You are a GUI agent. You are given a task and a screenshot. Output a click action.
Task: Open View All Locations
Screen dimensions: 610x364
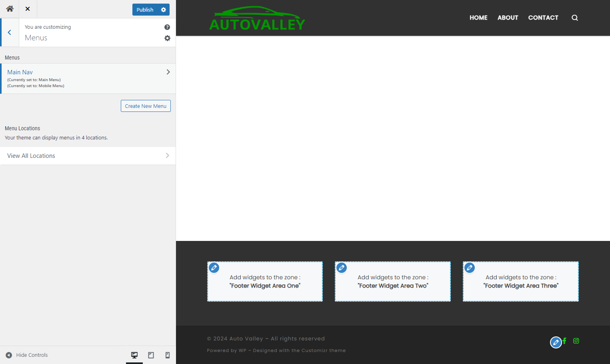(x=88, y=156)
